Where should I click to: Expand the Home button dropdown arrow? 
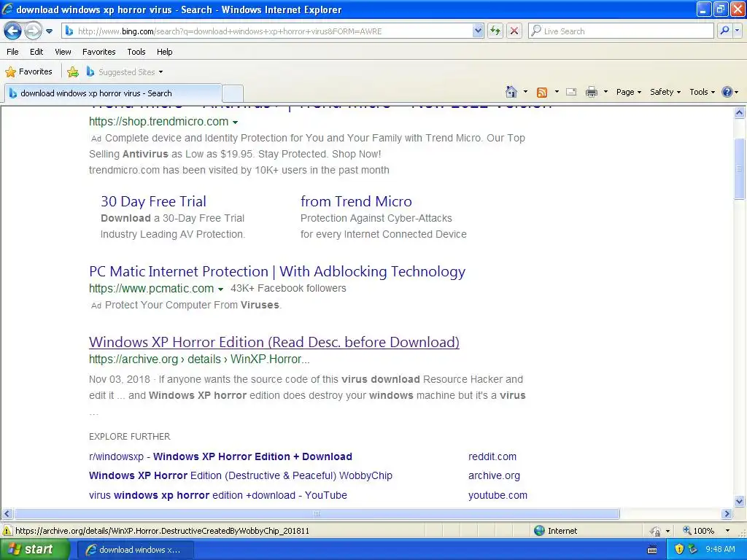point(525,92)
